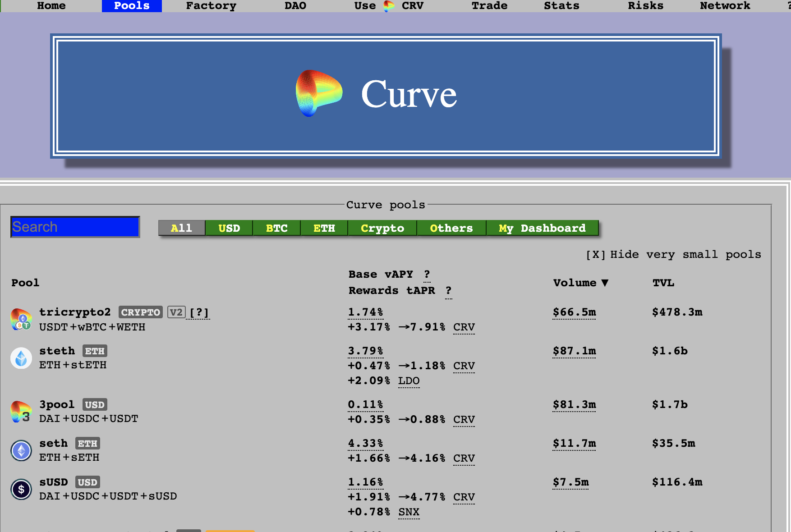Viewport: 791px width, 532px height.
Task: Open the Pools menu item
Action: [x=132, y=6]
